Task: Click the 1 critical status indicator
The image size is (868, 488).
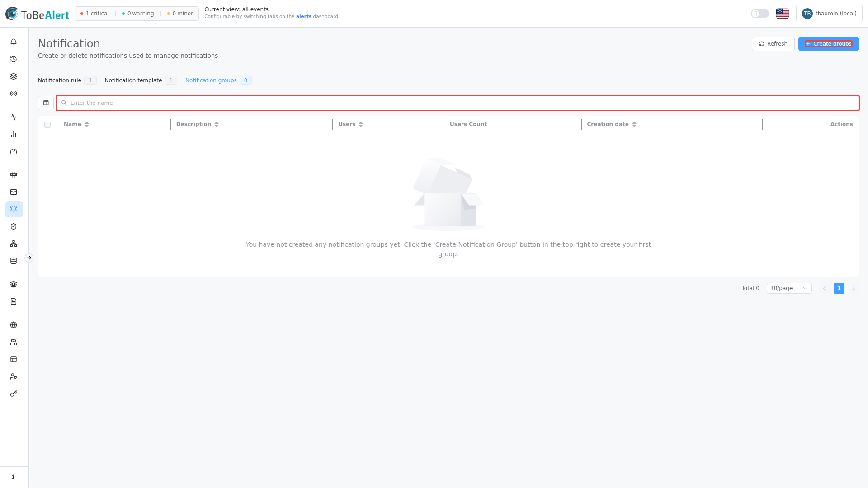Action: 94,14
